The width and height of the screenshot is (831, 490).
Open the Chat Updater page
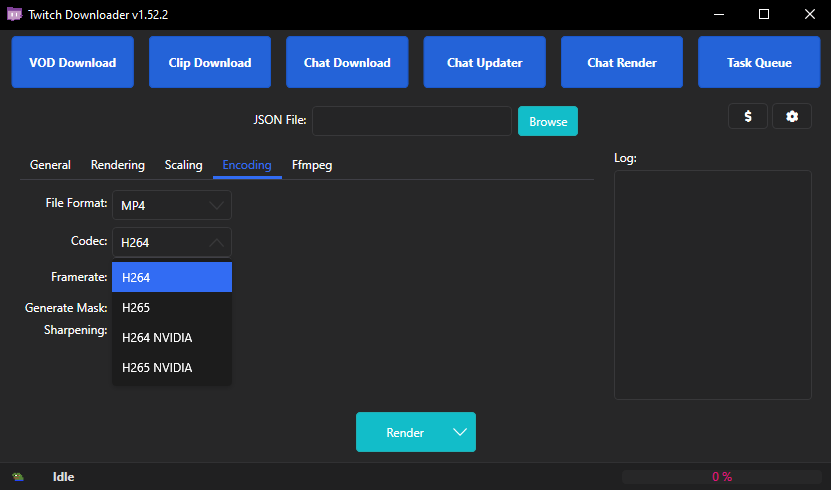tap(484, 62)
